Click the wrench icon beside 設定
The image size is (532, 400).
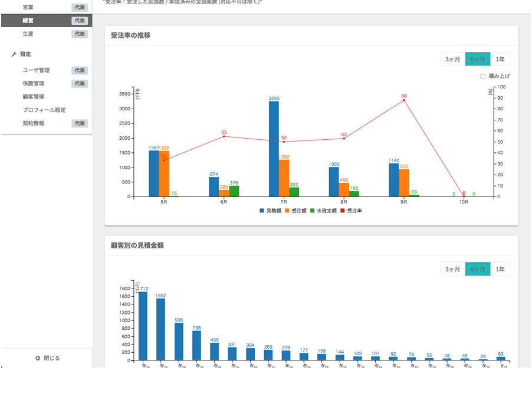tap(14, 54)
